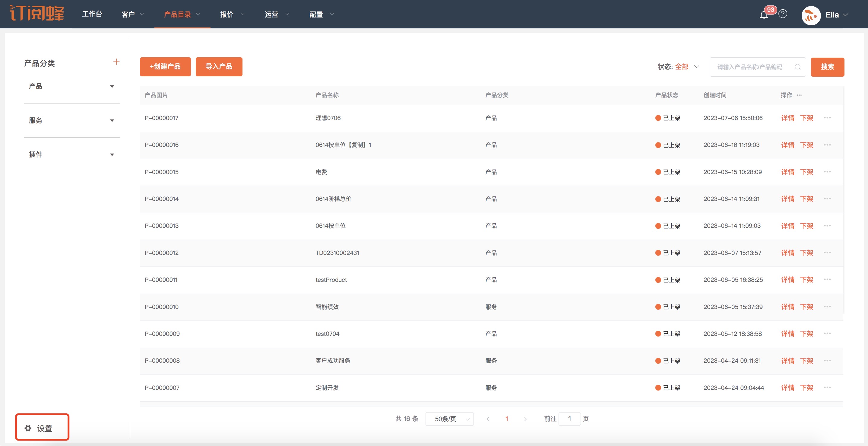
Task: Click ellipsis next to 操作 column header
Action: tap(799, 95)
